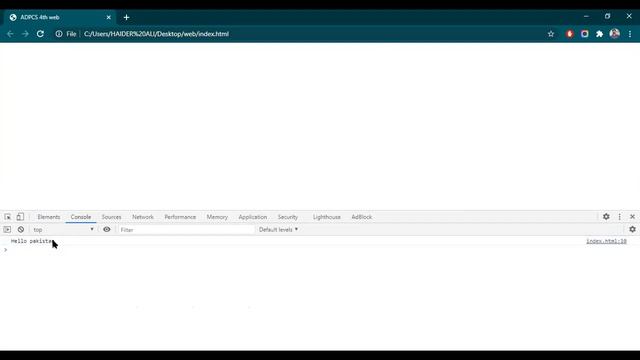
Task: Toggle the device toolbar icon
Action: [20, 217]
